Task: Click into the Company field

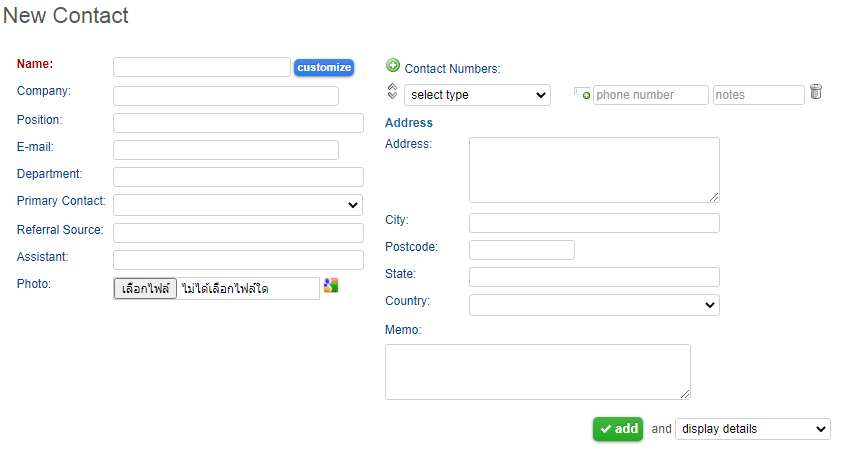Action: 226,96
